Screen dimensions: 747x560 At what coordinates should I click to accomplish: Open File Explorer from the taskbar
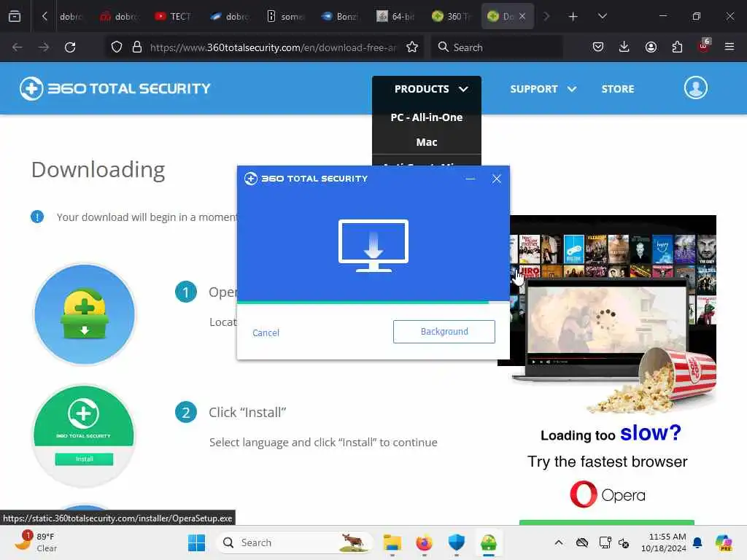[x=392, y=542]
